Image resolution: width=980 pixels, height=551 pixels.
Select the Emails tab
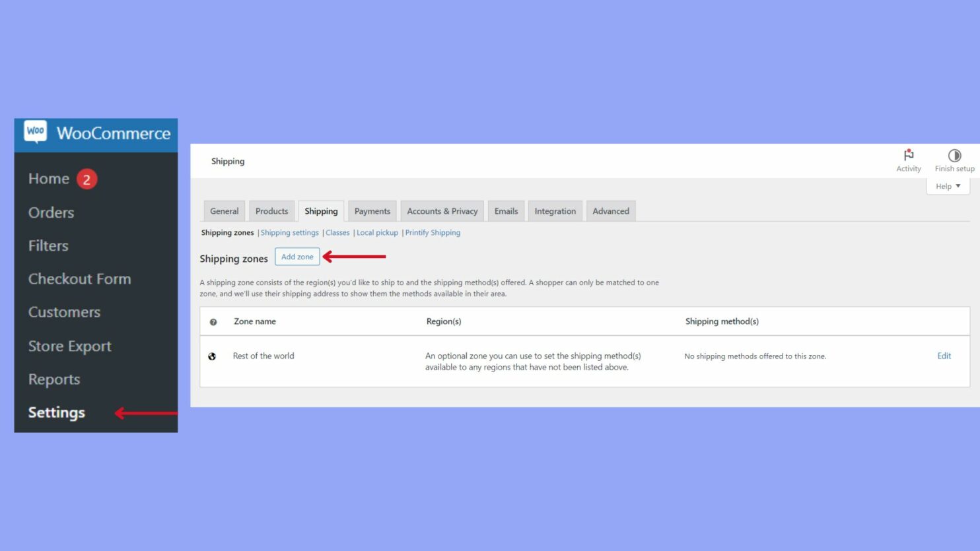click(x=505, y=211)
